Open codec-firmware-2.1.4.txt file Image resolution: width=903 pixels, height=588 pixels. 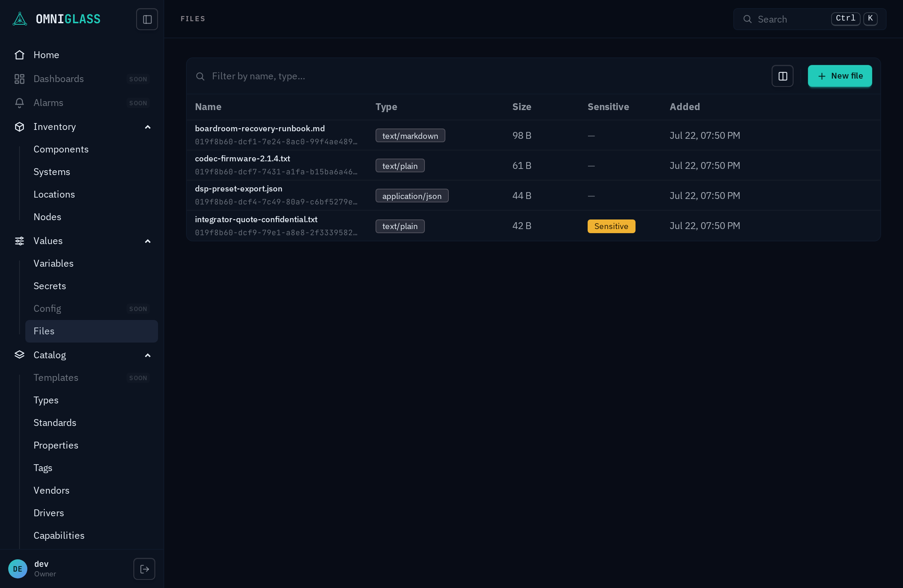(x=243, y=159)
